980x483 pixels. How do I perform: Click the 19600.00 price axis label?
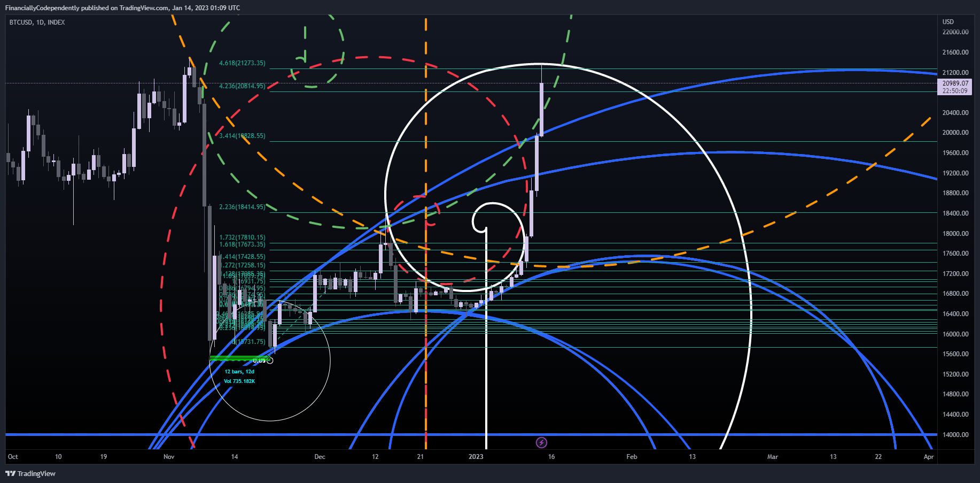pos(955,153)
